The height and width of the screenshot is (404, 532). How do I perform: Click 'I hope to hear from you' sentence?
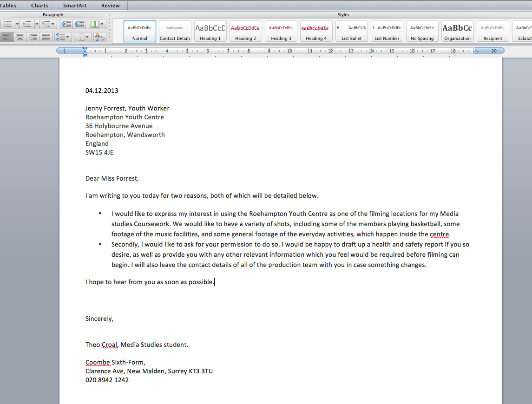pos(150,282)
